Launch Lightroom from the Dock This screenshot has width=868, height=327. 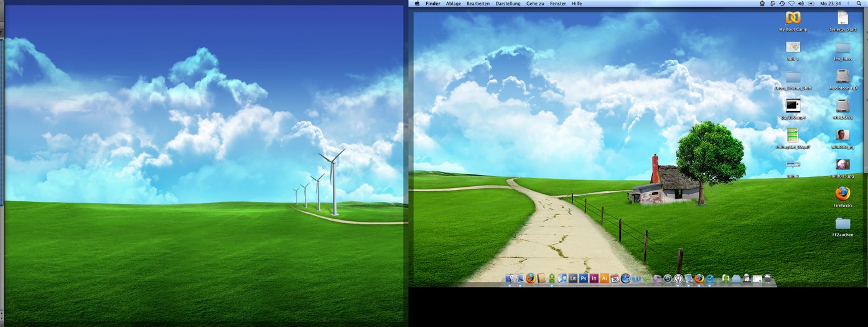pos(573,278)
